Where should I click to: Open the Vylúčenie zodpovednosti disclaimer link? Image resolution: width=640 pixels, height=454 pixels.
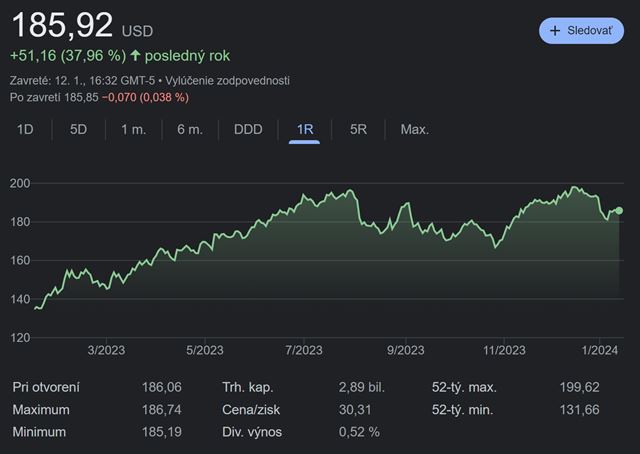coord(229,80)
